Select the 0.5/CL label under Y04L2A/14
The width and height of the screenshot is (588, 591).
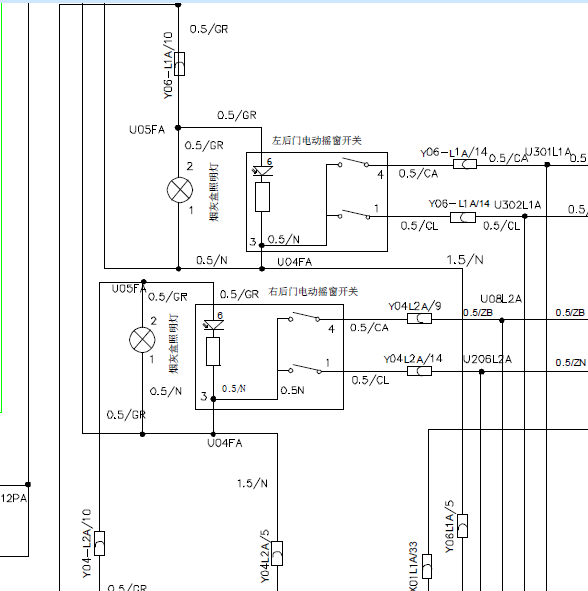tap(370, 380)
